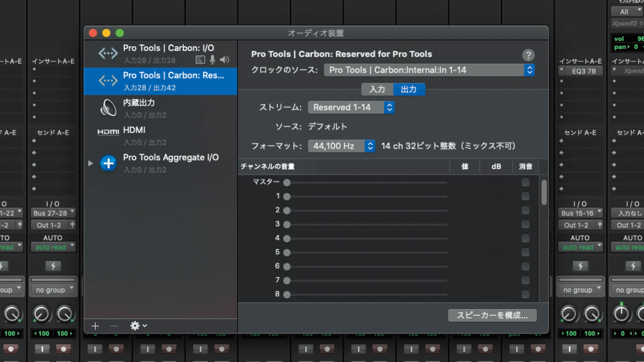Click the dB column header
The width and height of the screenshot is (644, 362).
pos(496,167)
